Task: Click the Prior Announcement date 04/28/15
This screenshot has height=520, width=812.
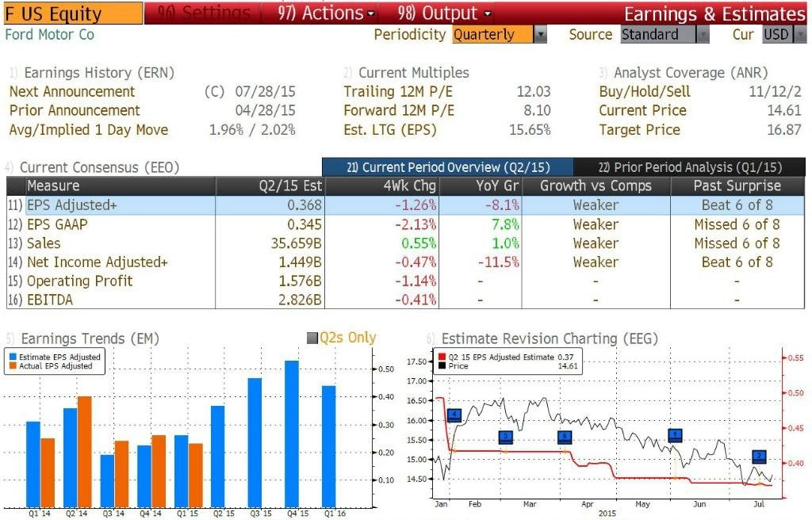Action: (x=265, y=110)
